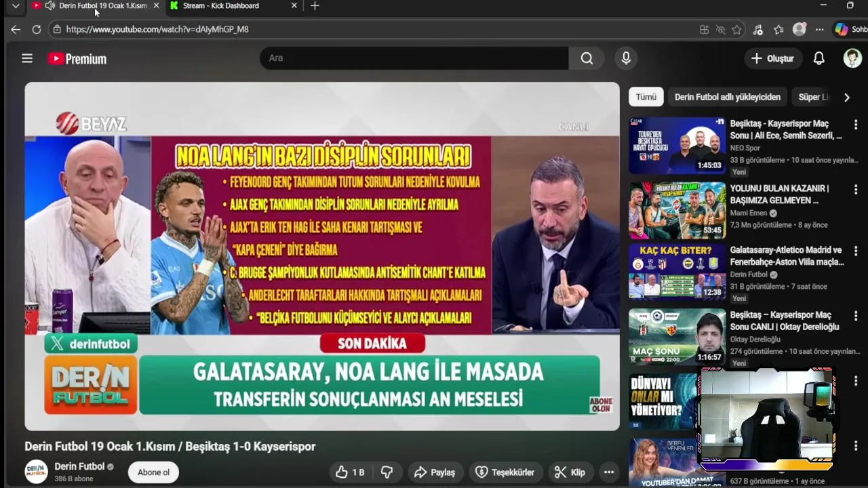
Task: Toggle the tracking prevention eye icon
Action: [x=720, y=29]
